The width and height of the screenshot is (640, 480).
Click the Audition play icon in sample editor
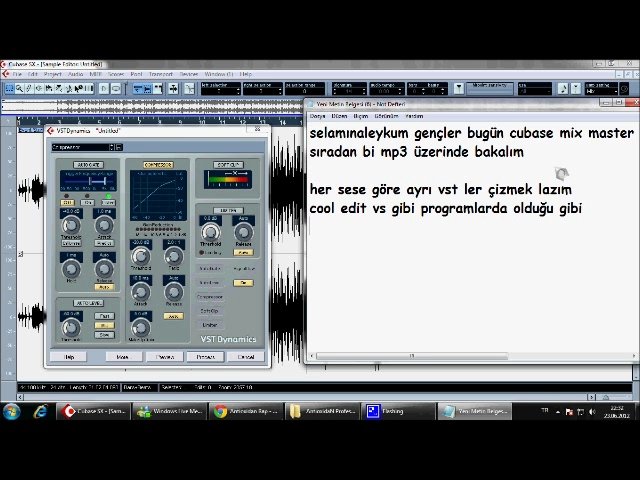pos(104,88)
